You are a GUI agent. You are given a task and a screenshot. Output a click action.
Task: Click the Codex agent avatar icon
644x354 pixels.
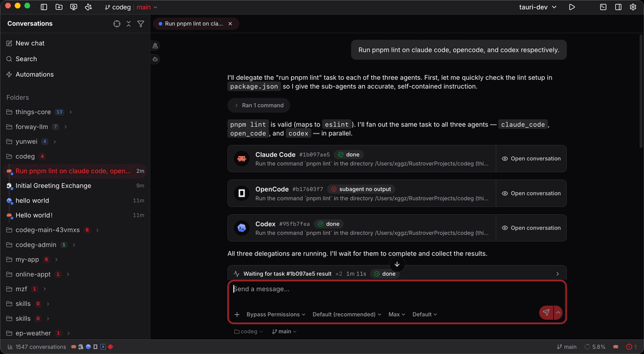coord(241,228)
